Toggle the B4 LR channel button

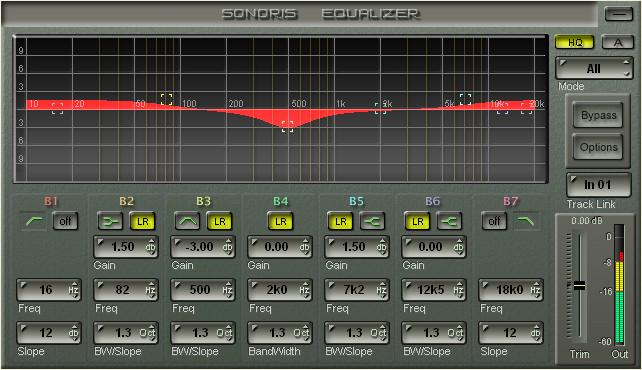(280, 221)
